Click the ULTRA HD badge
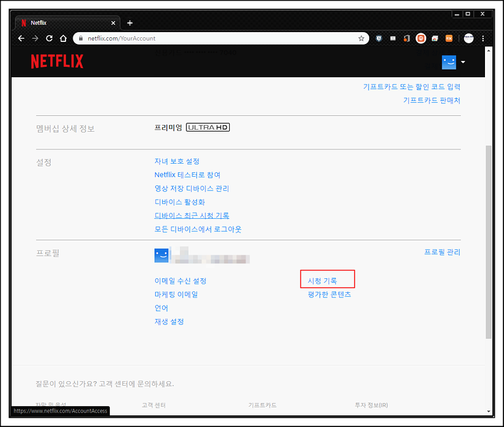The image size is (504, 427). (x=208, y=127)
